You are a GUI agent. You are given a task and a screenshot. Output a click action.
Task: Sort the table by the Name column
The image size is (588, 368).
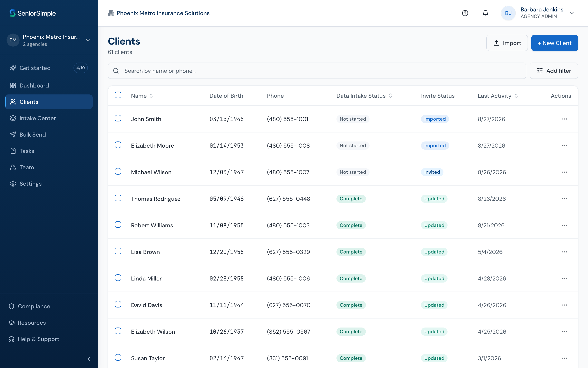tap(142, 96)
